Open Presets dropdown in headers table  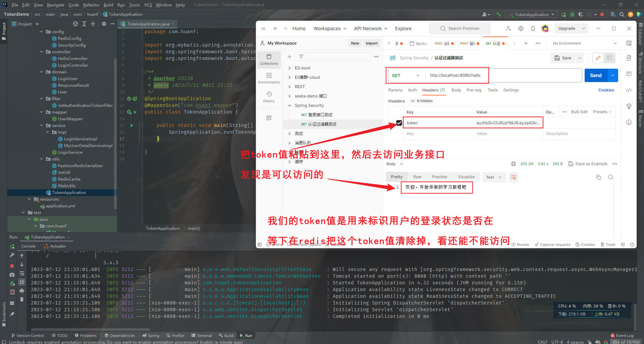602,112
